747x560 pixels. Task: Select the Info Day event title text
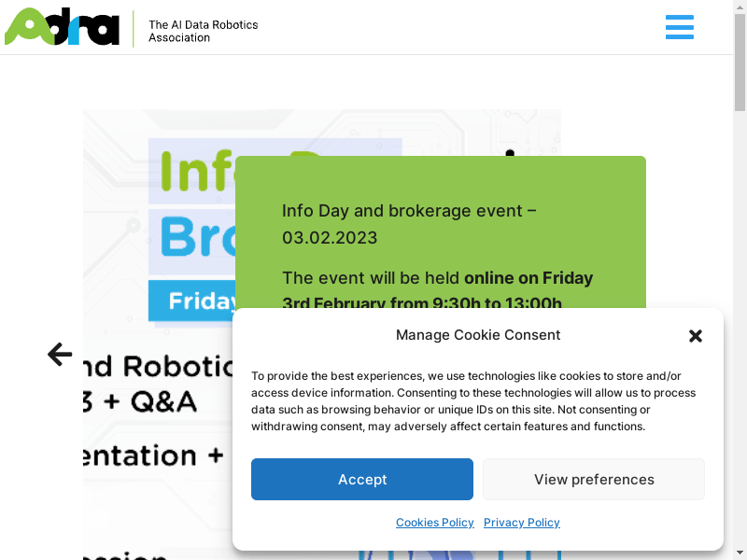[x=409, y=224]
